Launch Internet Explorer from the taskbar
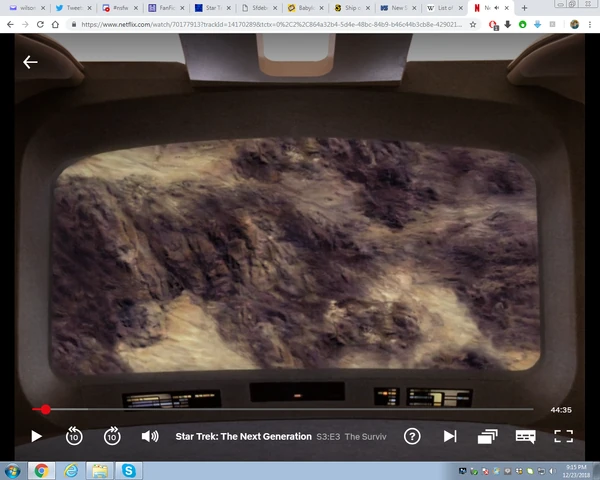Screen dimensions: 600x480 71,471
